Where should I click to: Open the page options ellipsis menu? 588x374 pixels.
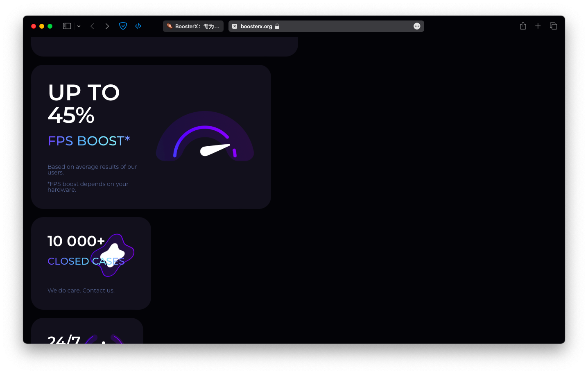[417, 26]
